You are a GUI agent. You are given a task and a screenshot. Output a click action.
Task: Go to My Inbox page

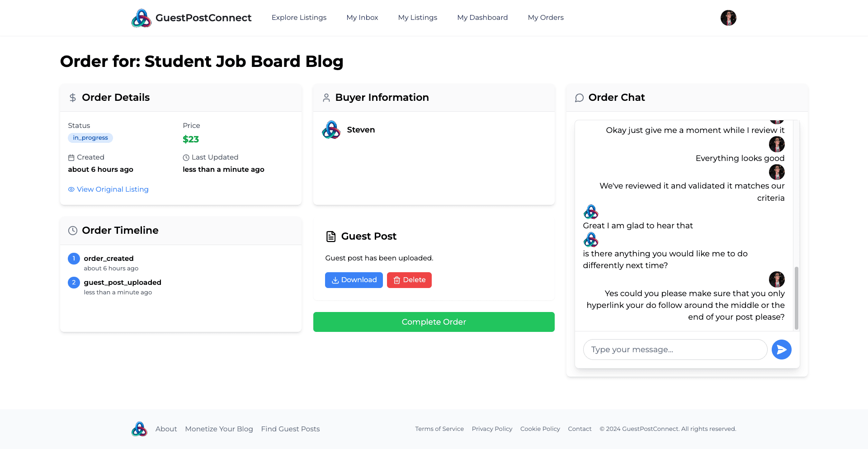tap(362, 18)
